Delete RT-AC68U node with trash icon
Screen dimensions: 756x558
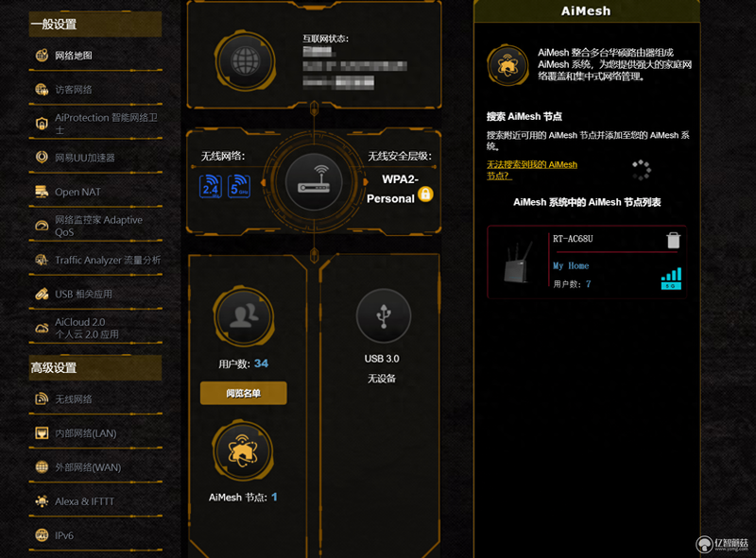pos(673,240)
